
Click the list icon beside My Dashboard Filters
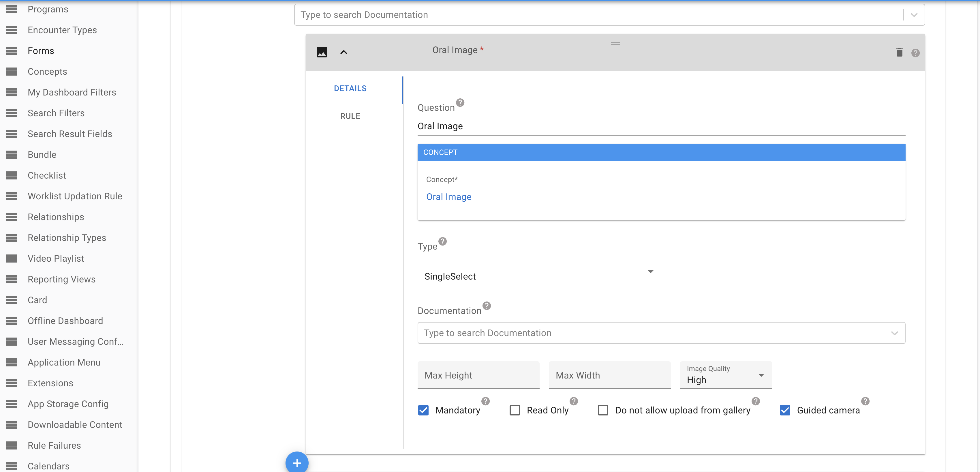point(12,92)
